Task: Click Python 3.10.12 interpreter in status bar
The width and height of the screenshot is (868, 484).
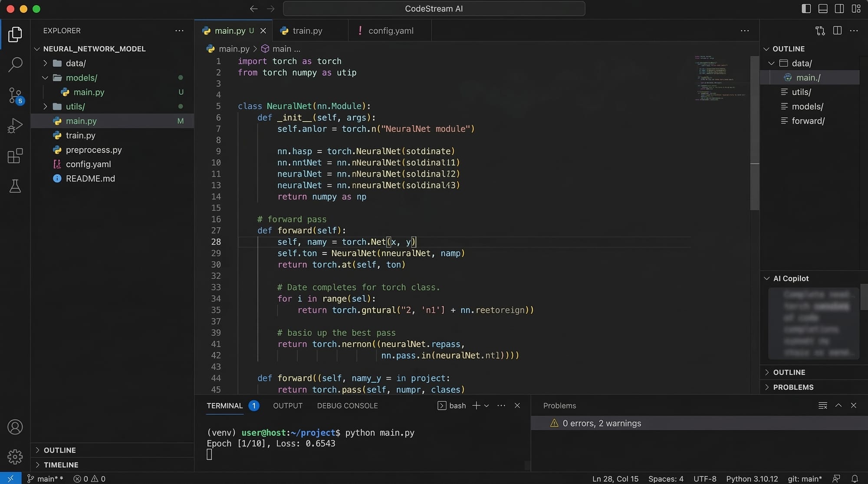Action: point(752,479)
